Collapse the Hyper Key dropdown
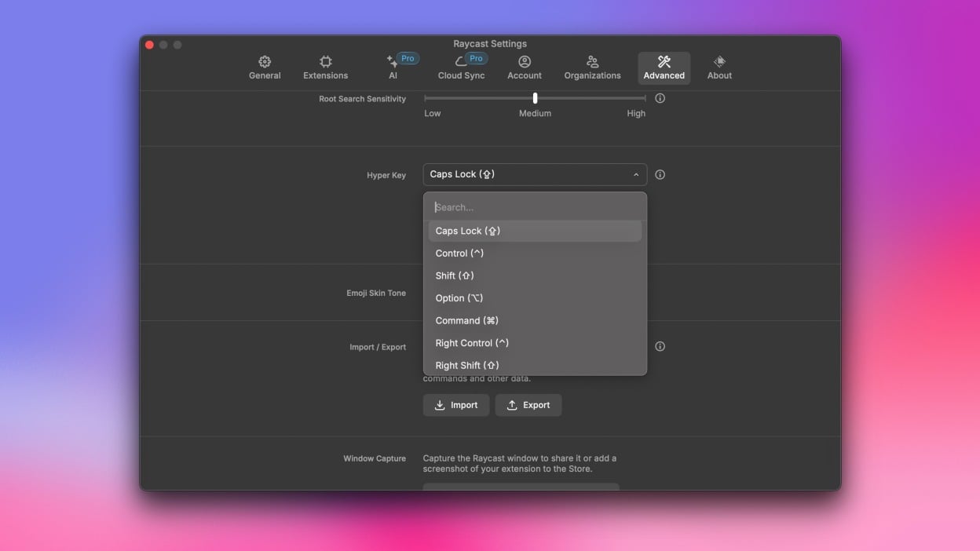 (x=635, y=175)
